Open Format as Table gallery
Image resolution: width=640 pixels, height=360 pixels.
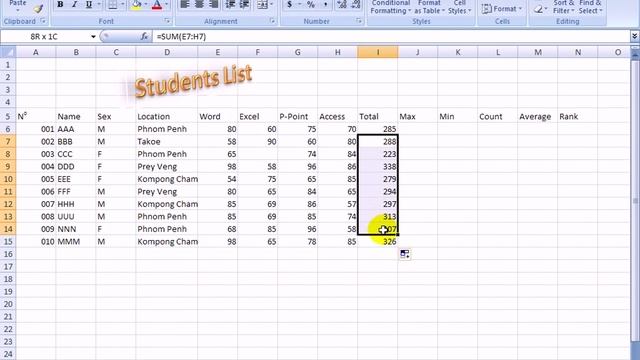click(429, 7)
